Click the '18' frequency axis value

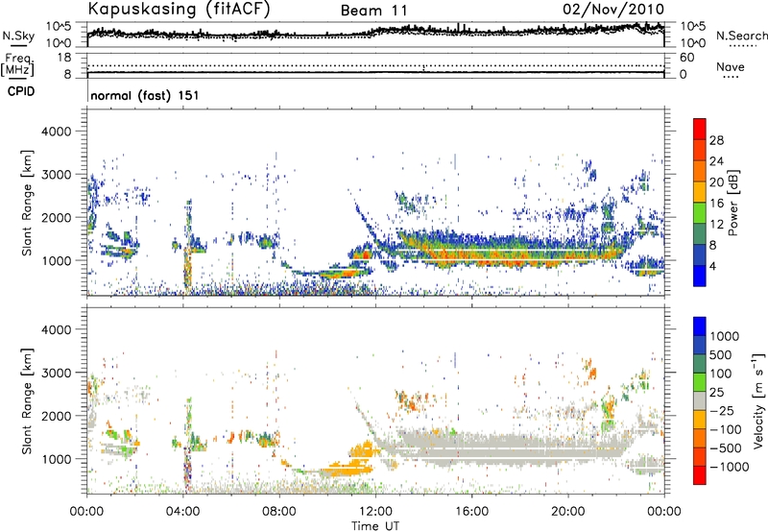64,58
